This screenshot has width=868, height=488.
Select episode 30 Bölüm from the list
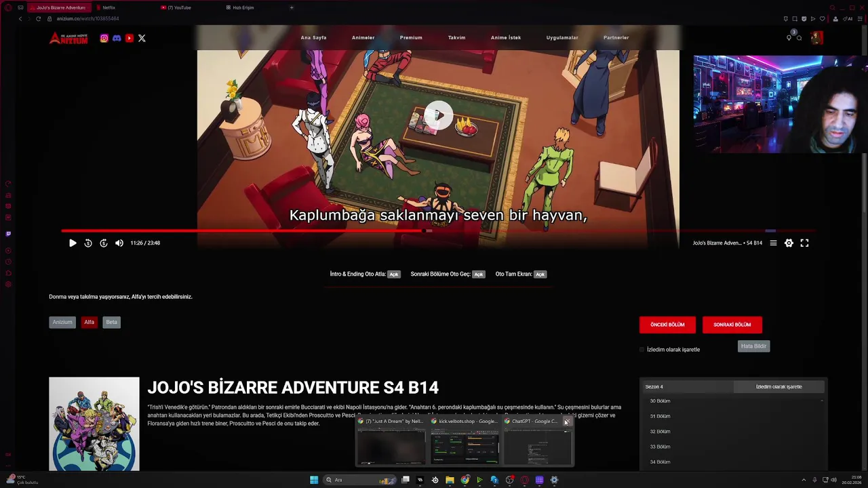click(x=660, y=401)
